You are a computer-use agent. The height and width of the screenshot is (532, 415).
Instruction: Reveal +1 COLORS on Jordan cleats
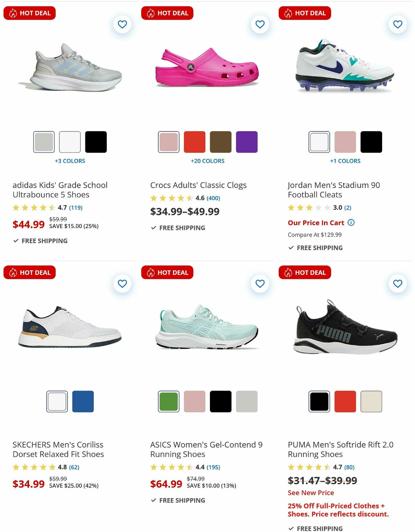click(345, 161)
